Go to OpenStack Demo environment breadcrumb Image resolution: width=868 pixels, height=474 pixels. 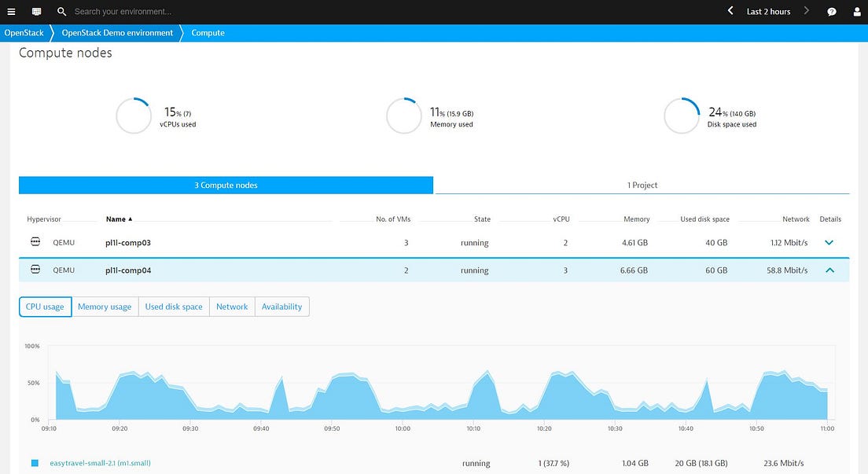click(117, 33)
